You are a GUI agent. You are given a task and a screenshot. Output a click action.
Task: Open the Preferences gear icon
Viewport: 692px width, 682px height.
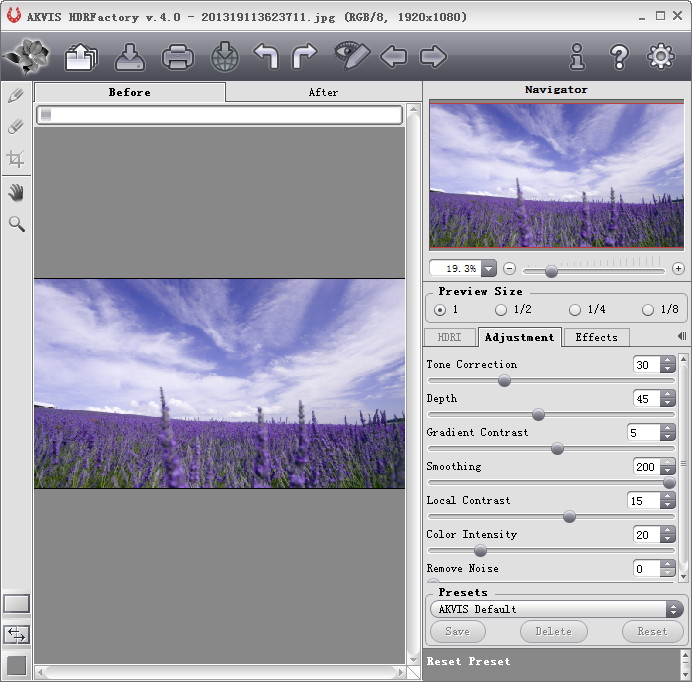661,57
